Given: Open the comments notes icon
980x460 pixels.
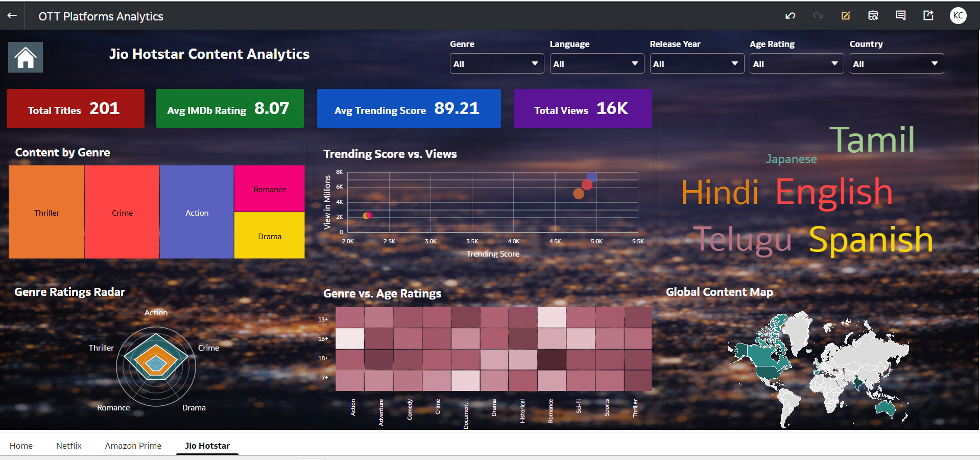Looking at the screenshot, I should click(x=901, y=16).
